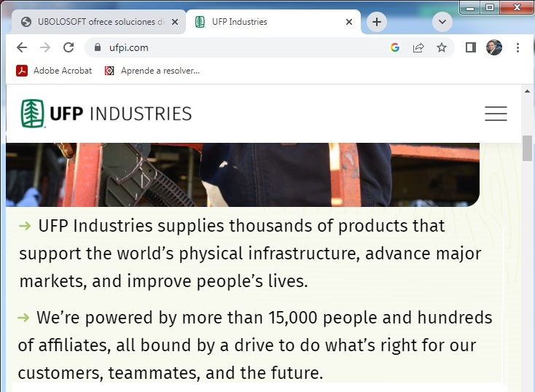The height and width of the screenshot is (392, 535).
Task: Click the UFP Industries logo
Action: coord(106,114)
